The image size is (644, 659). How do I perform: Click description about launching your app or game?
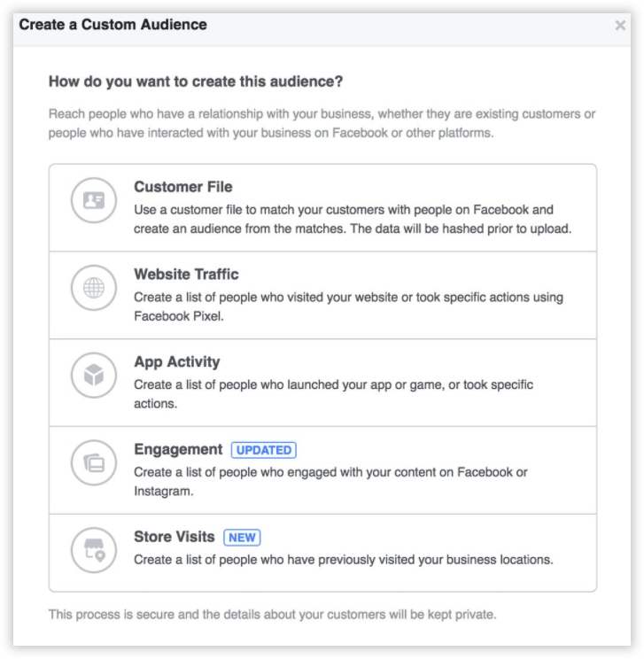coord(333,394)
